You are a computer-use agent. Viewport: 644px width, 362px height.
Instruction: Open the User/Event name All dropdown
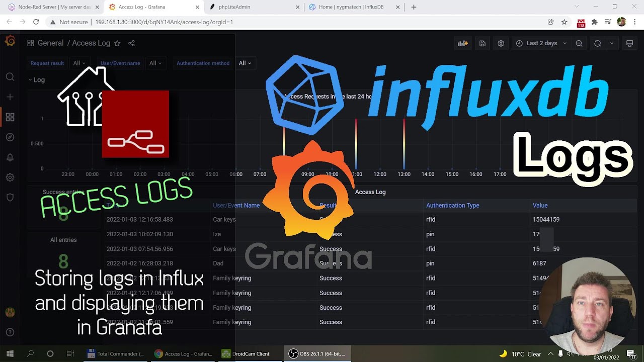[x=155, y=63]
